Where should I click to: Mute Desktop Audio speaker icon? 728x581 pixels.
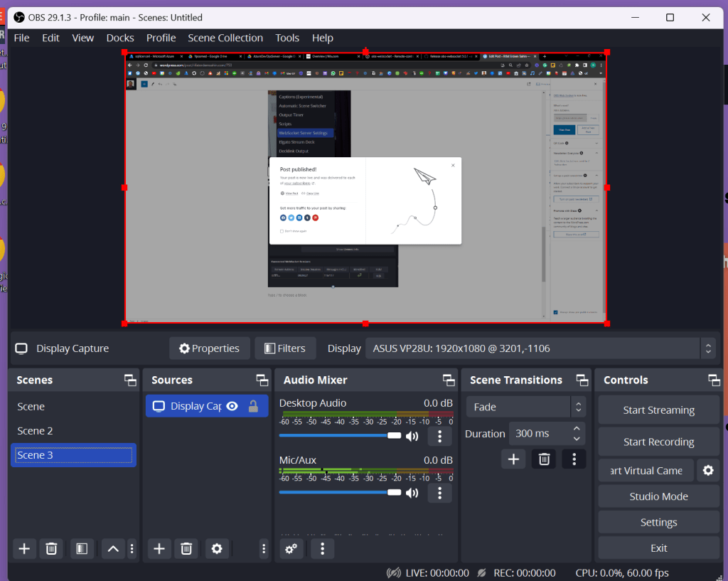click(412, 436)
